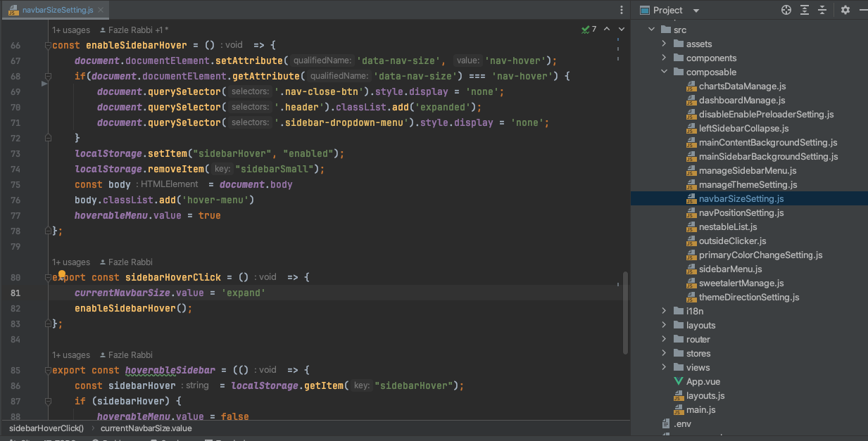Image resolution: width=868 pixels, height=441 pixels.
Task: Open the Project view dropdown
Action: pos(696,11)
